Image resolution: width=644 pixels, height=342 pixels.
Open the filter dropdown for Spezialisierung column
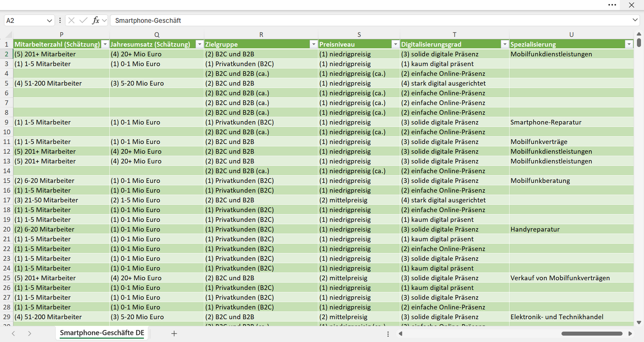point(629,44)
